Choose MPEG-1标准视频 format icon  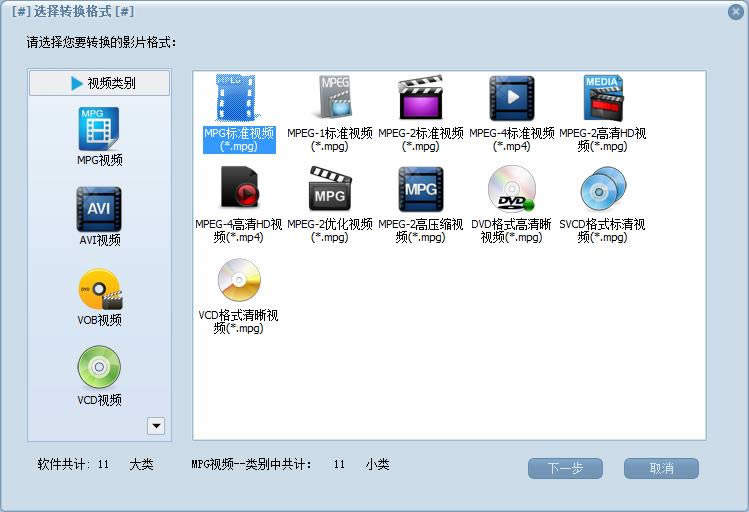tap(333, 97)
